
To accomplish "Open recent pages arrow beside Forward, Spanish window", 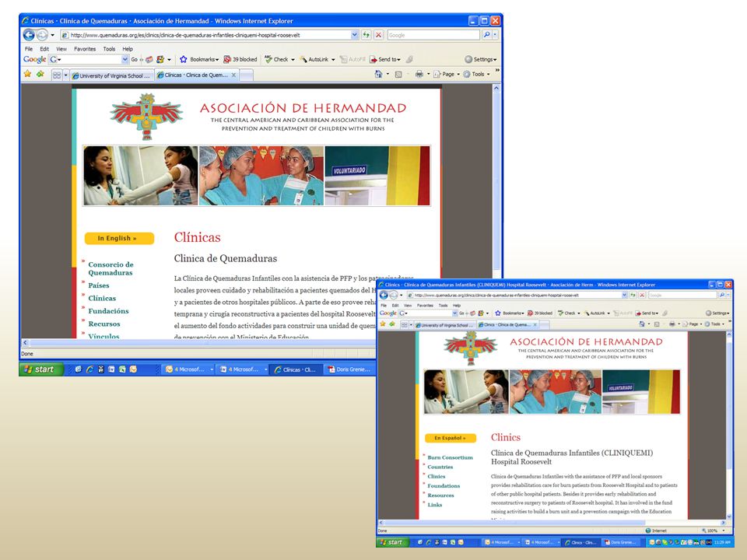I will pos(52,35).
